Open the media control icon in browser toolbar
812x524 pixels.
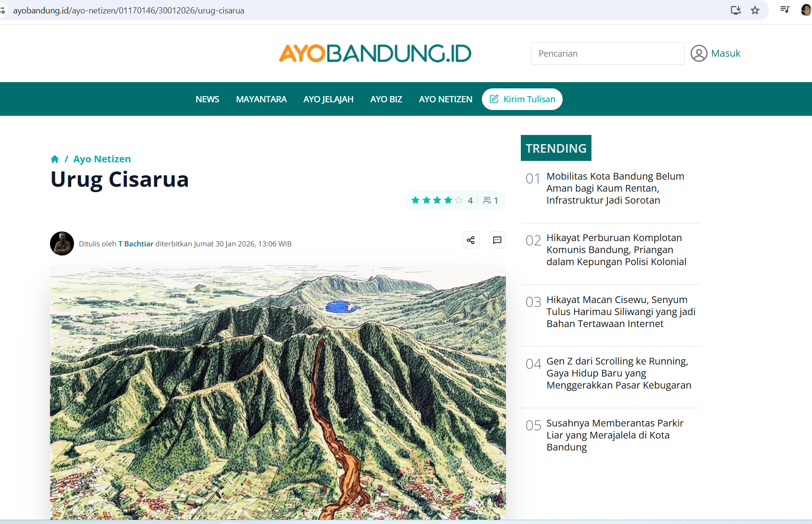[x=785, y=10]
